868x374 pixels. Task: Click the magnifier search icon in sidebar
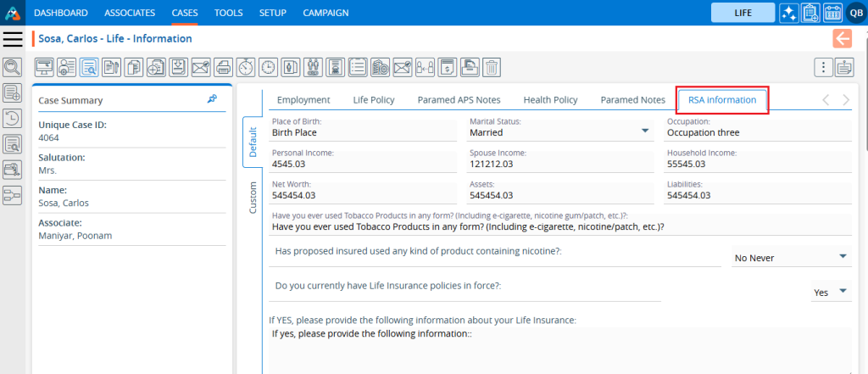[13, 67]
